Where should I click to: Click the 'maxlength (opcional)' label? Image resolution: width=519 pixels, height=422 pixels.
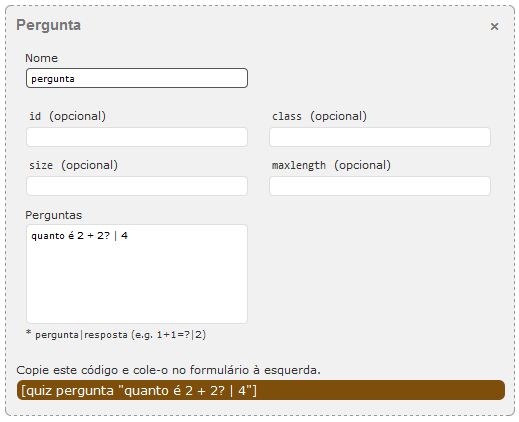coord(331,165)
